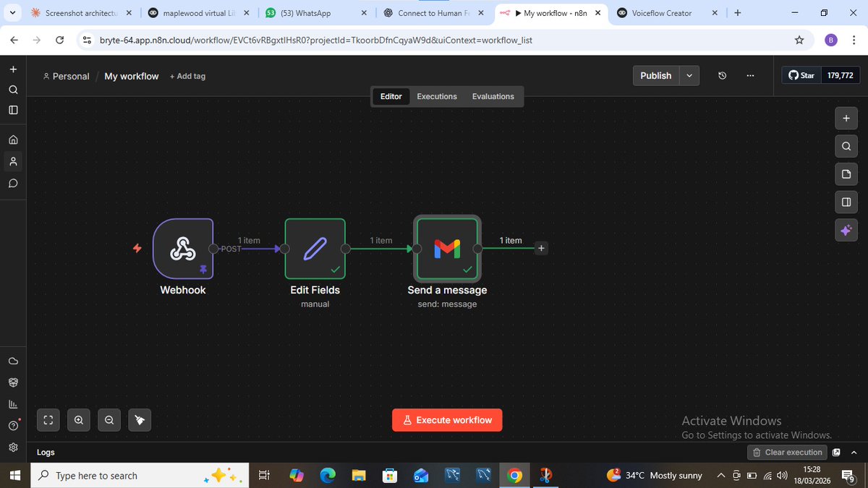The height and width of the screenshot is (488, 868).
Task: Select the Webhook trigger node
Action: [x=183, y=249]
